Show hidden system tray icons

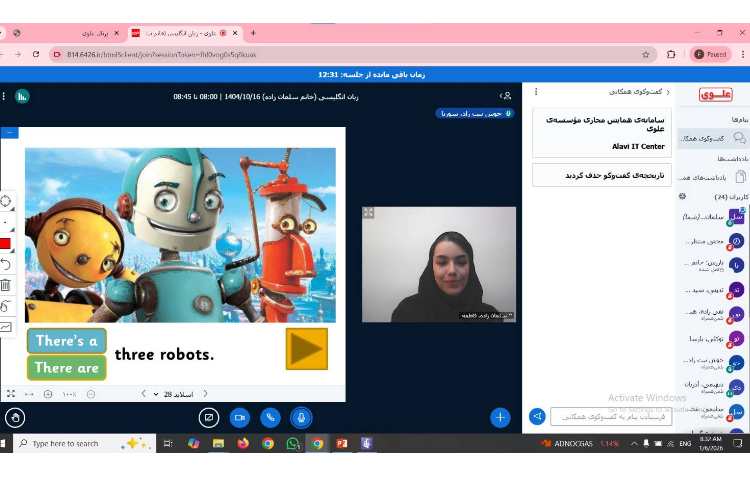(634, 444)
